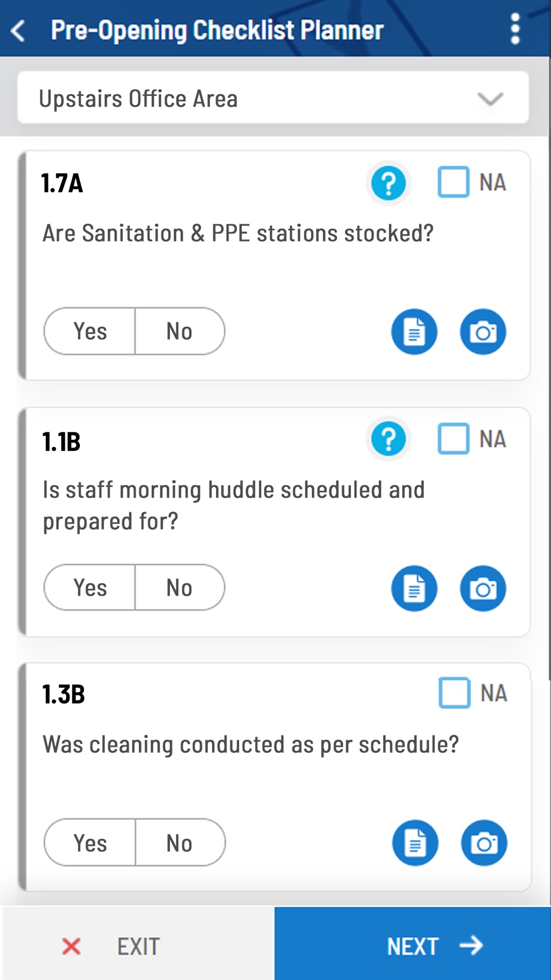Add a note to question 1.7A

414,332
